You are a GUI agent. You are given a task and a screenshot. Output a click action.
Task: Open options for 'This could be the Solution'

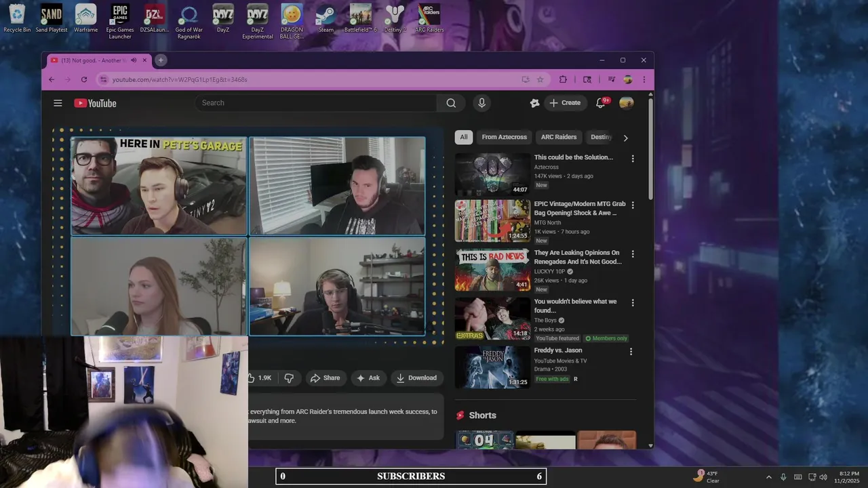tap(633, 159)
